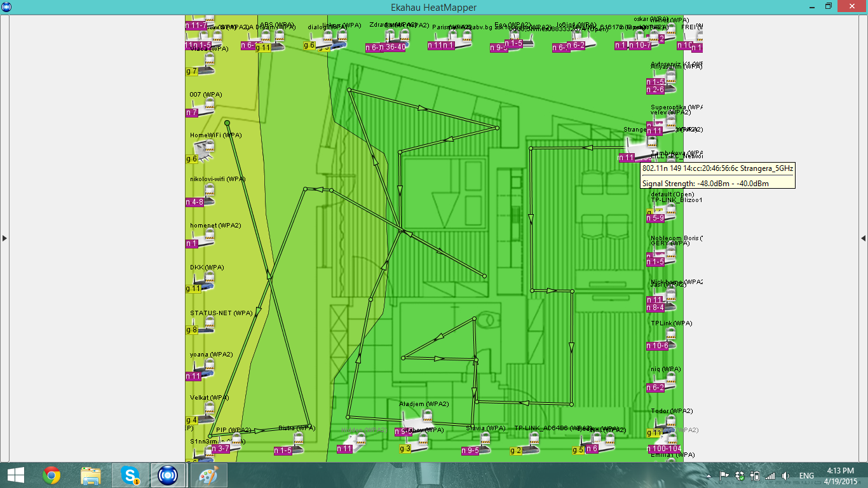Click the survey path starting point dot
Screen dimensions: 868x488
tap(227, 123)
